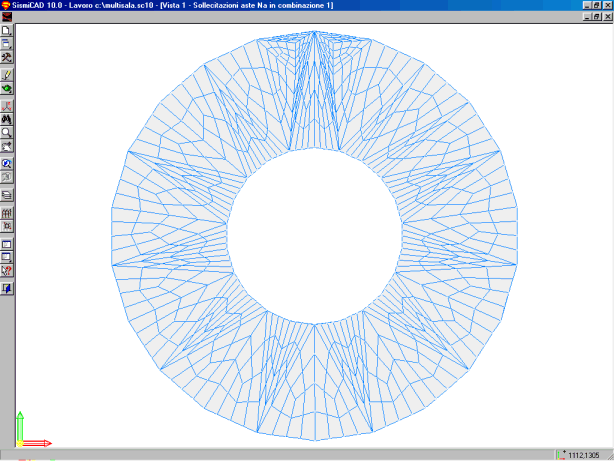Click coordinate readout 1112,1305 in the status bar
Screen dimensions: 614x461
583,455
